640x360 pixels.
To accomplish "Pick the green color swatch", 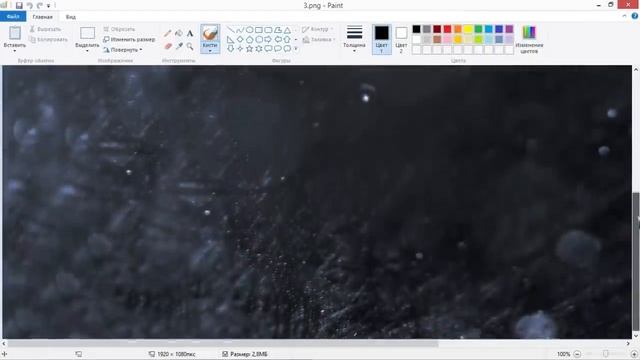I will (x=478, y=29).
